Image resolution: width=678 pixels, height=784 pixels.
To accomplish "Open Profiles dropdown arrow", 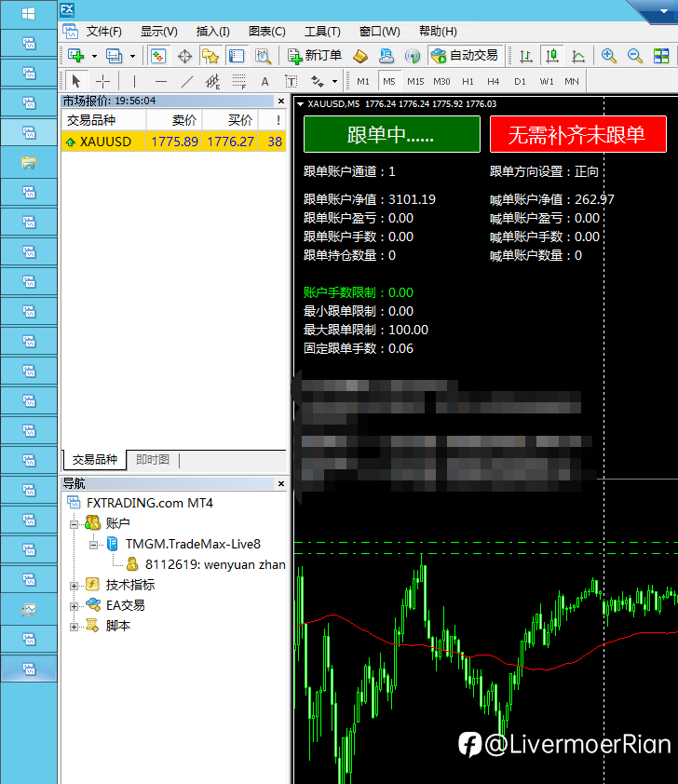I will [x=132, y=56].
